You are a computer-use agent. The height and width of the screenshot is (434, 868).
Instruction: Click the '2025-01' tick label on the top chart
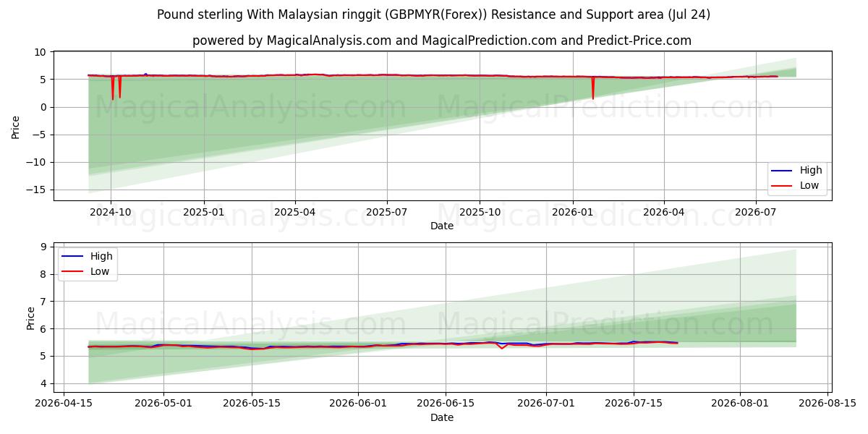(204, 213)
